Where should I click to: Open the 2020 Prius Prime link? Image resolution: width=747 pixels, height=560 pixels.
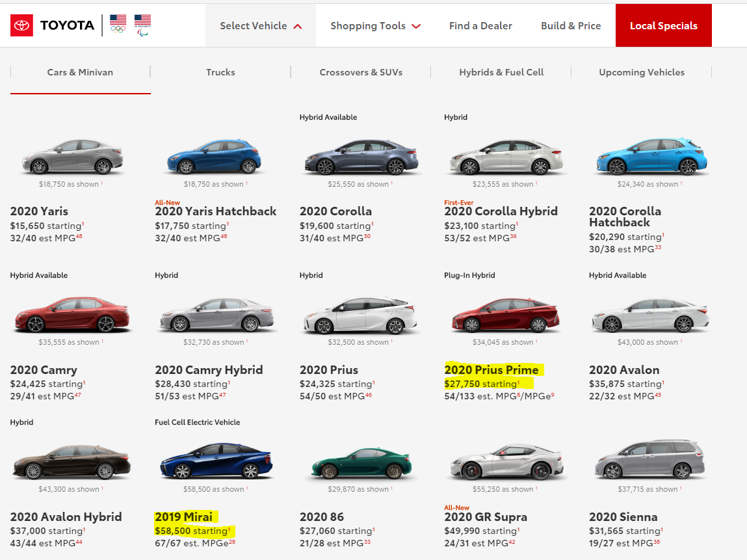(x=491, y=370)
